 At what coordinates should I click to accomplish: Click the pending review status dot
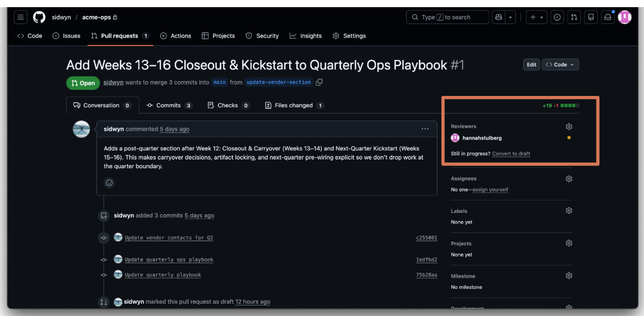(x=569, y=138)
